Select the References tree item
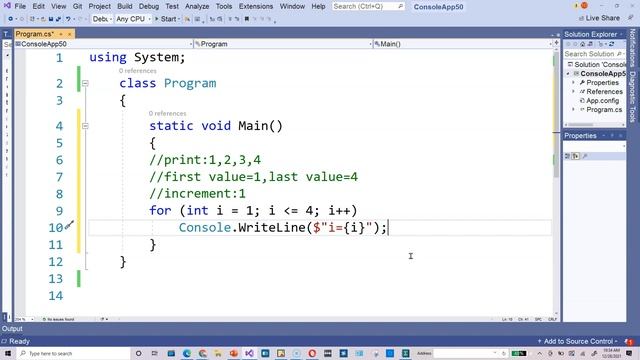 pyautogui.click(x=604, y=92)
